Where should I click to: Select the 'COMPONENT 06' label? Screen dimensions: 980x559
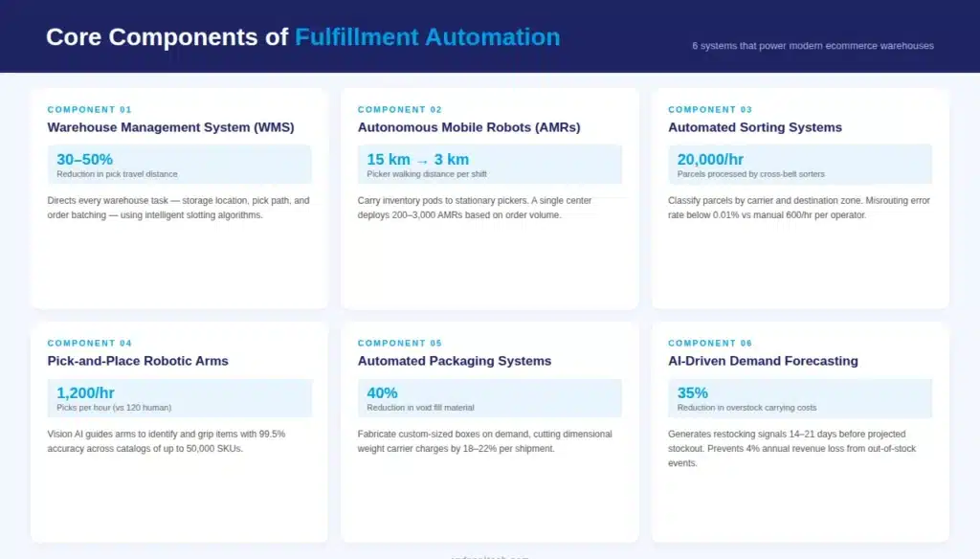(710, 343)
